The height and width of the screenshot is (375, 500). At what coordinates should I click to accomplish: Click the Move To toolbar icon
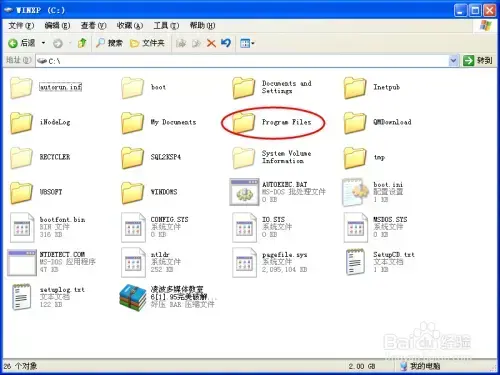(181, 43)
